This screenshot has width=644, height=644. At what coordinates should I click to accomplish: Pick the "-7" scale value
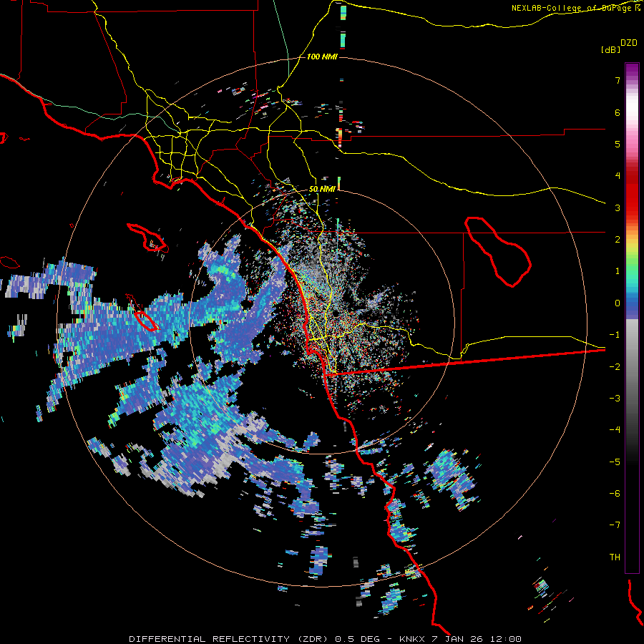point(615,525)
